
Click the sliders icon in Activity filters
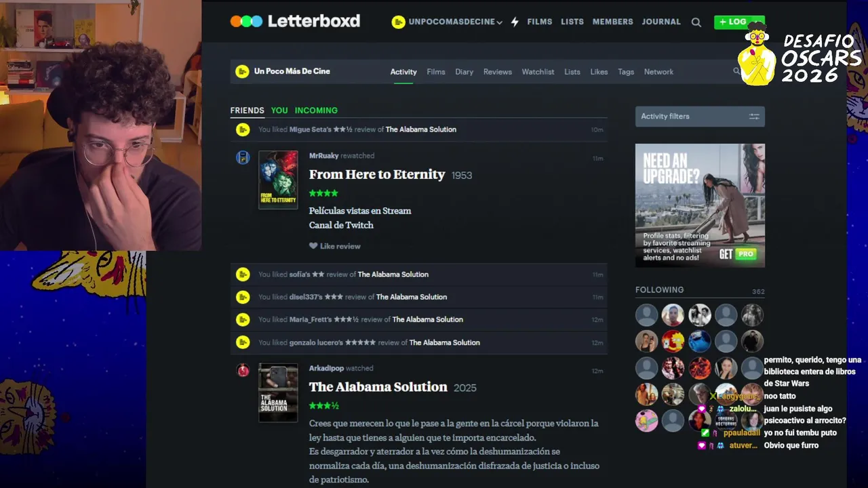754,117
